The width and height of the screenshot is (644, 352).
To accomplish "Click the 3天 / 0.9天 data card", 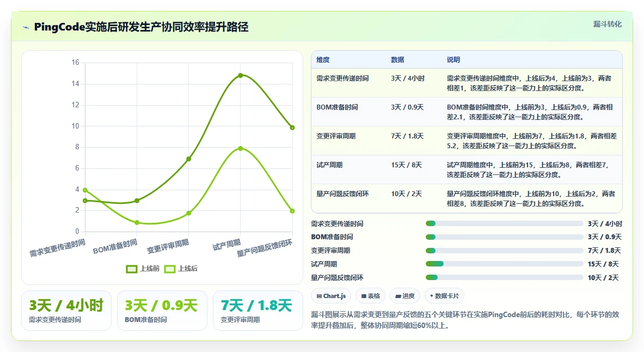I will point(162,311).
